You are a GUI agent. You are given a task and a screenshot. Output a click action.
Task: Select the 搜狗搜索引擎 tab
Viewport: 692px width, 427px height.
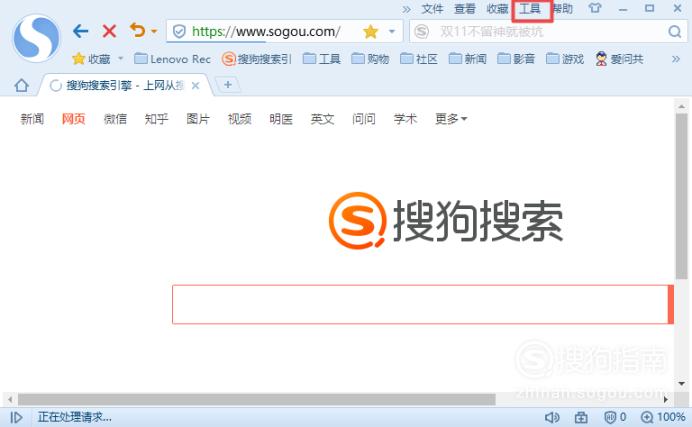124,85
